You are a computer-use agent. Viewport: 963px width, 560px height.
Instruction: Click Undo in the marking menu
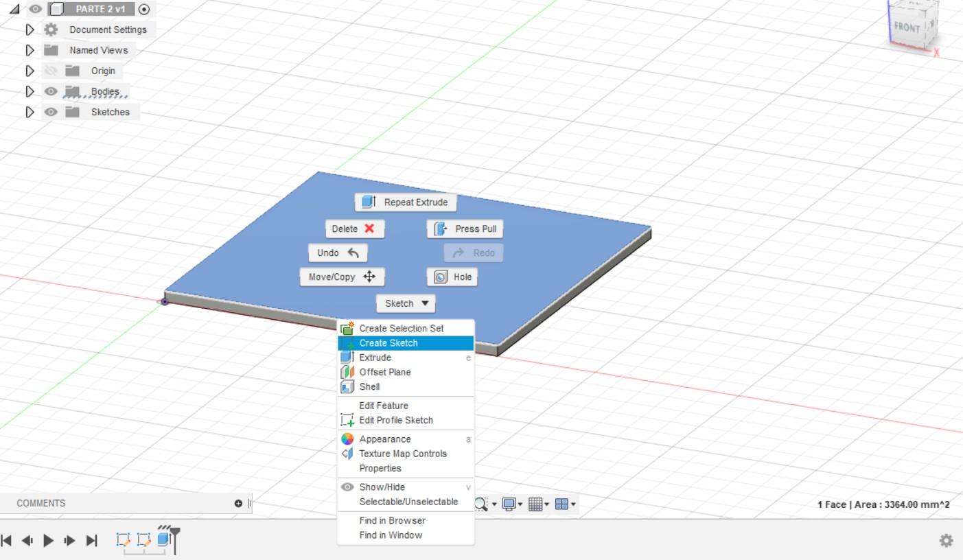point(338,253)
